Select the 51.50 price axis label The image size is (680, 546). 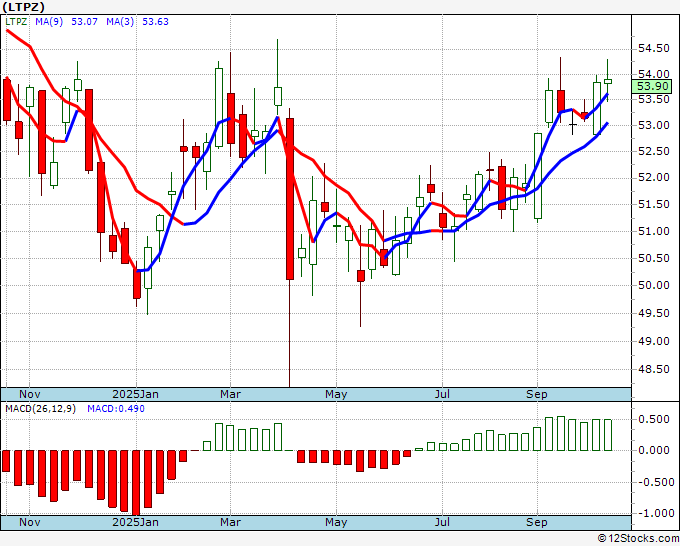(654, 204)
